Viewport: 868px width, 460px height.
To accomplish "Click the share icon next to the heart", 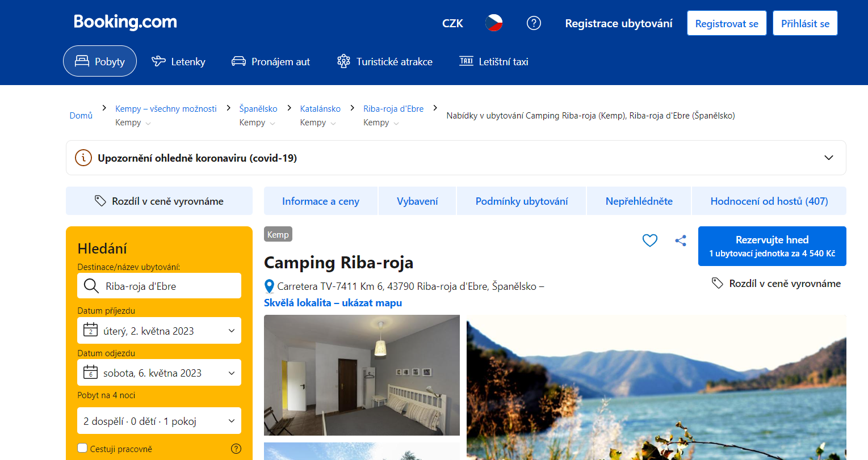I will [681, 240].
